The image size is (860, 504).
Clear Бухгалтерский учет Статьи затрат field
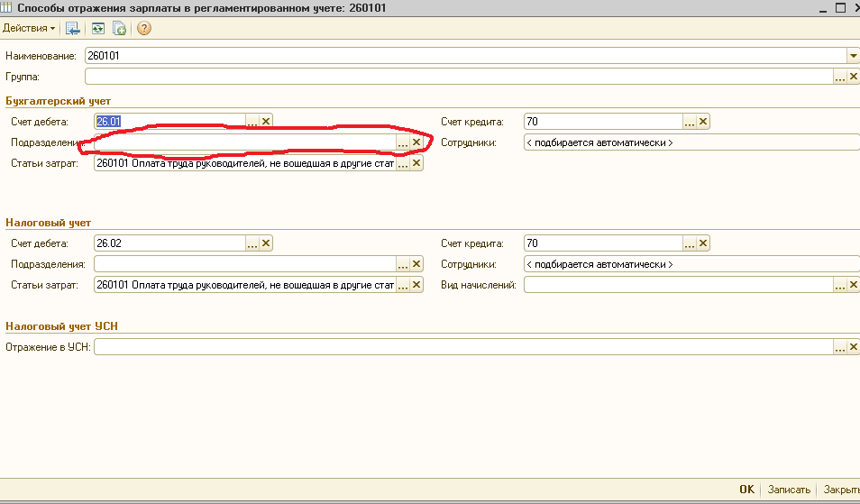[416, 163]
